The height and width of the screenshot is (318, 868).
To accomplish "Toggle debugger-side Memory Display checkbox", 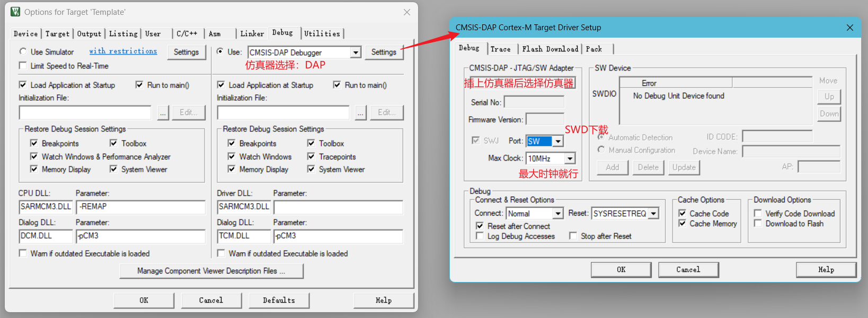I will tap(232, 169).
